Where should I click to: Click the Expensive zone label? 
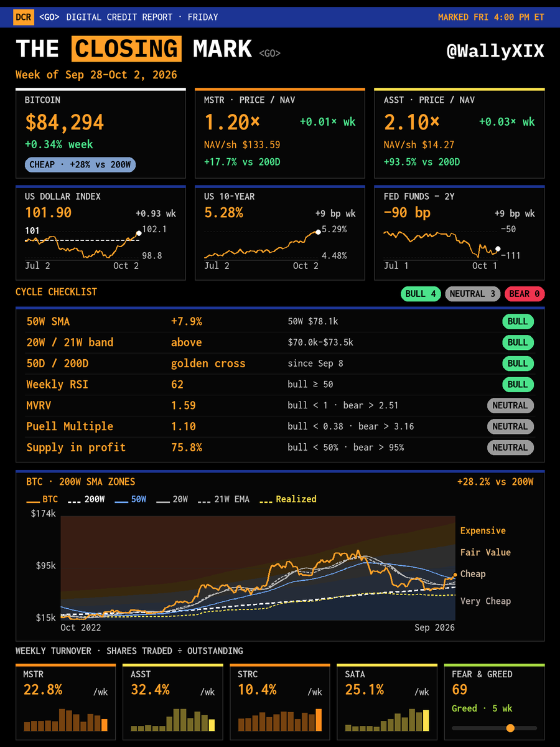tap(483, 531)
